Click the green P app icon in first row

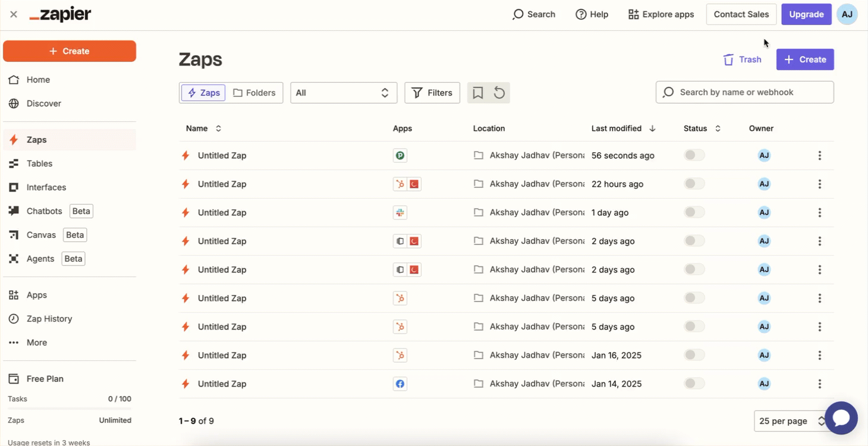tap(400, 155)
